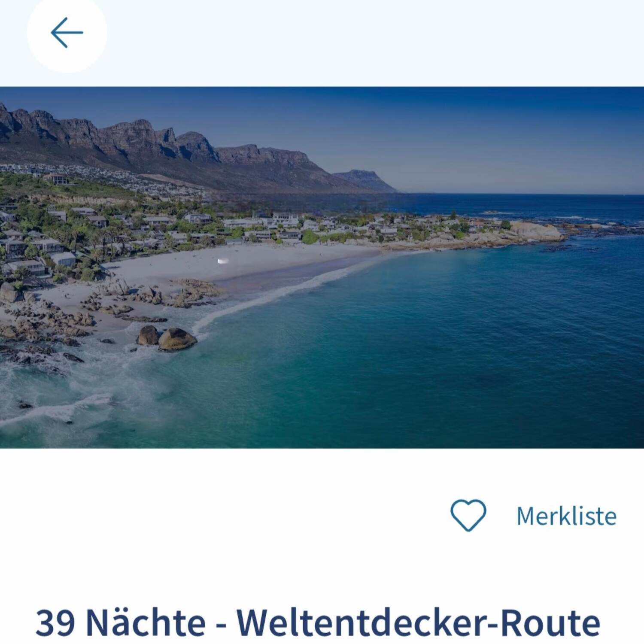Image resolution: width=644 pixels, height=644 pixels.
Task: Enable the Merkliste heart toggle
Action: click(468, 515)
